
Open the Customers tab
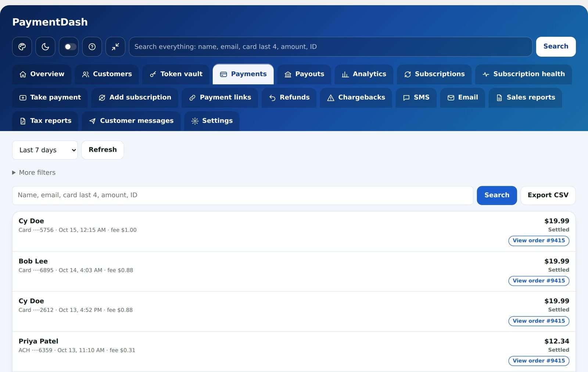pos(107,74)
